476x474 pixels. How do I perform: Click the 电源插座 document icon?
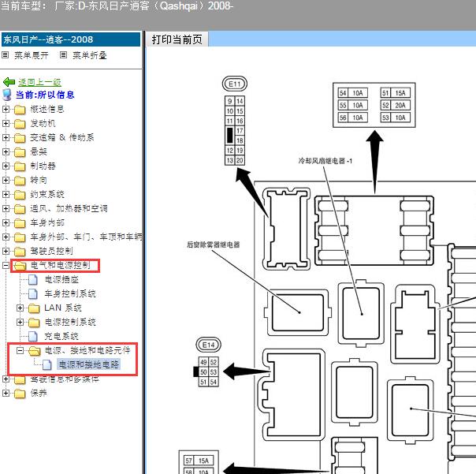click(x=33, y=279)
